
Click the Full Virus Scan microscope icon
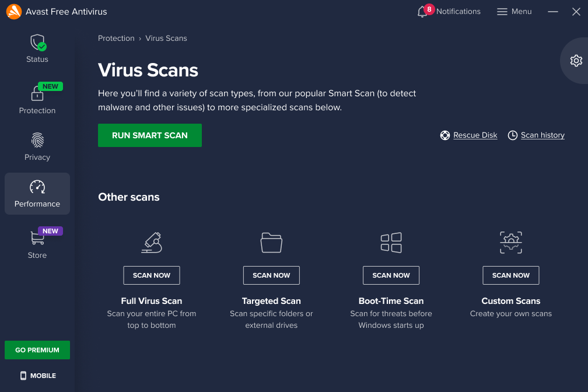(151, 242)
